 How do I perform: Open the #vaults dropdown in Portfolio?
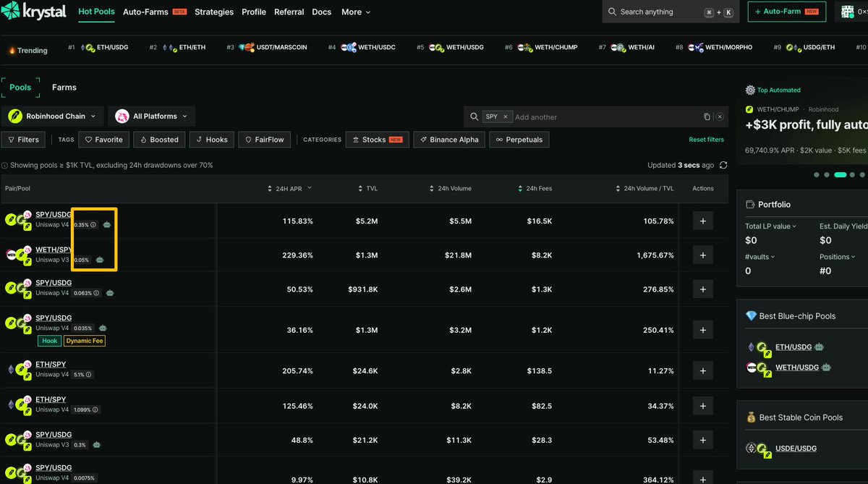[759, 257]
